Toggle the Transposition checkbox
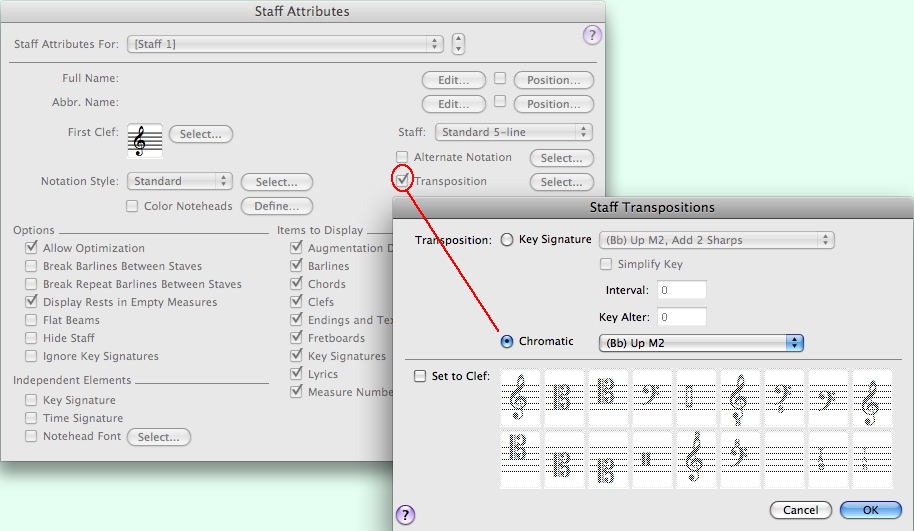Viewport: 914px width, 531px height. [x=402, y=181]
